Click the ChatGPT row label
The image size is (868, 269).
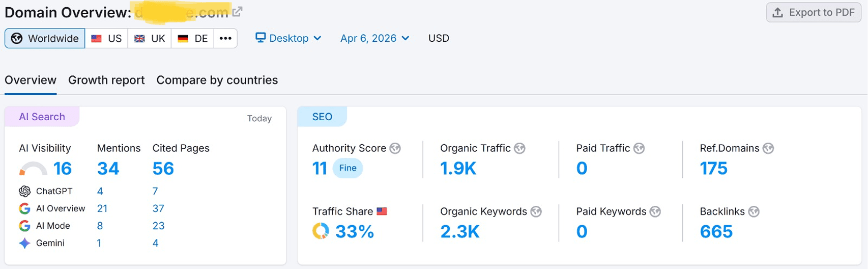(x=54, y=191)
